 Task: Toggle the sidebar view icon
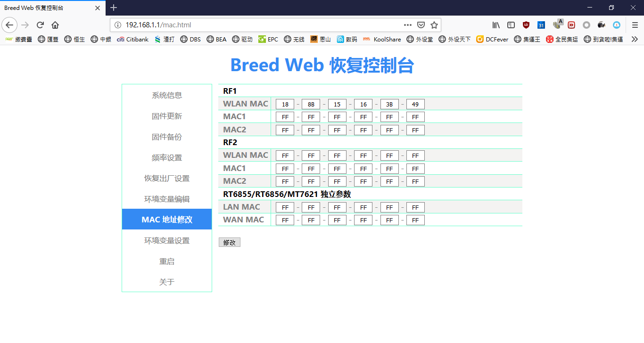(511, 25)
